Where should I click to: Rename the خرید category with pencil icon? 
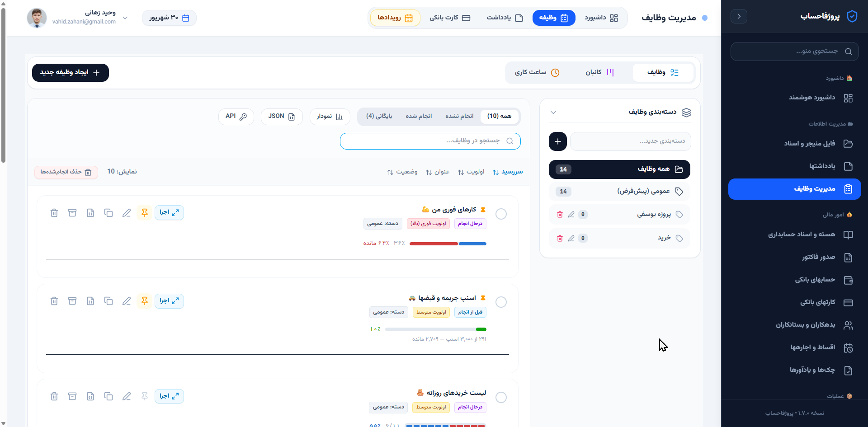(x=571, y=239)
